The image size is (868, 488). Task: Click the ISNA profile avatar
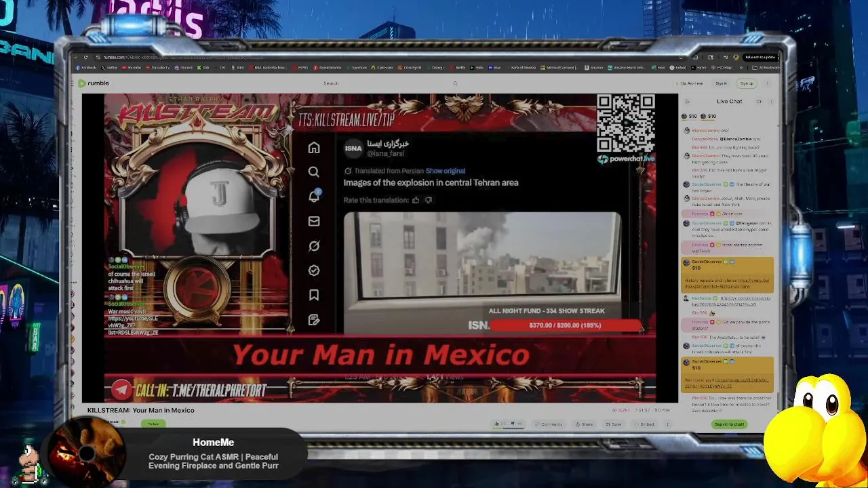tap(353, 148)
